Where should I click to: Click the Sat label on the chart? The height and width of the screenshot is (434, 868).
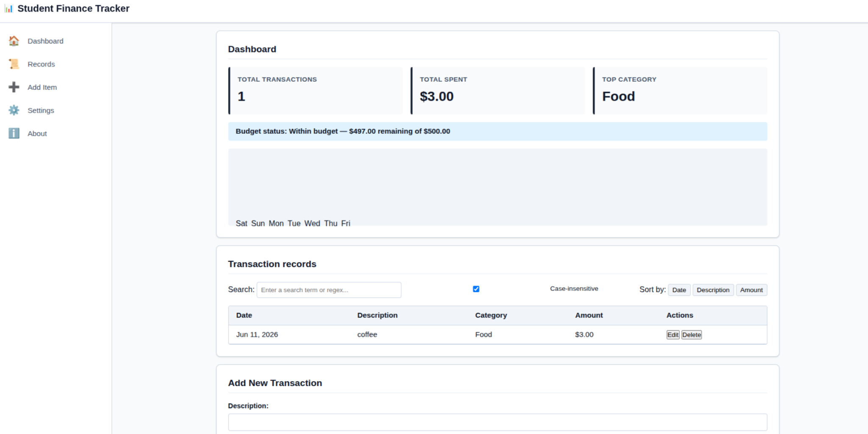[x=242, y=223]
